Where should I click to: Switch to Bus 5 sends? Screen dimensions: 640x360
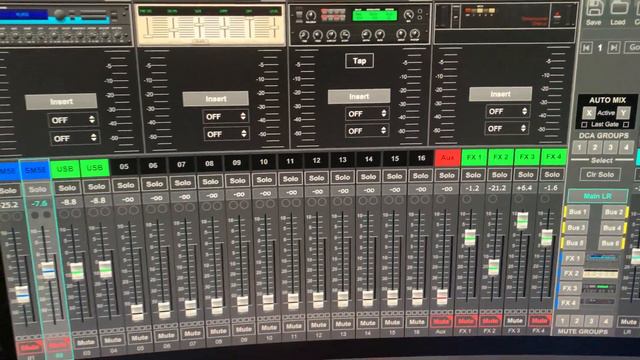pos(575,243)
